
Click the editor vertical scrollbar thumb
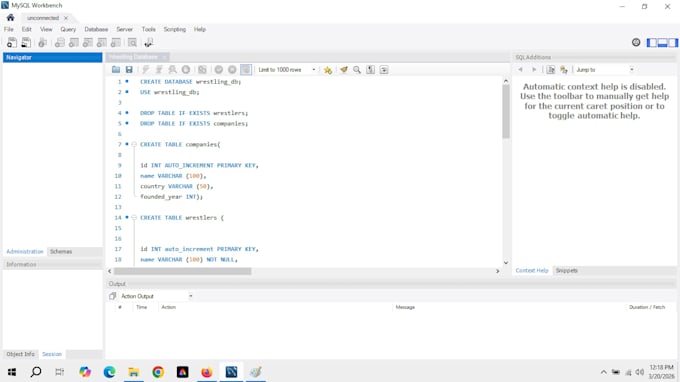click(506, 111)
